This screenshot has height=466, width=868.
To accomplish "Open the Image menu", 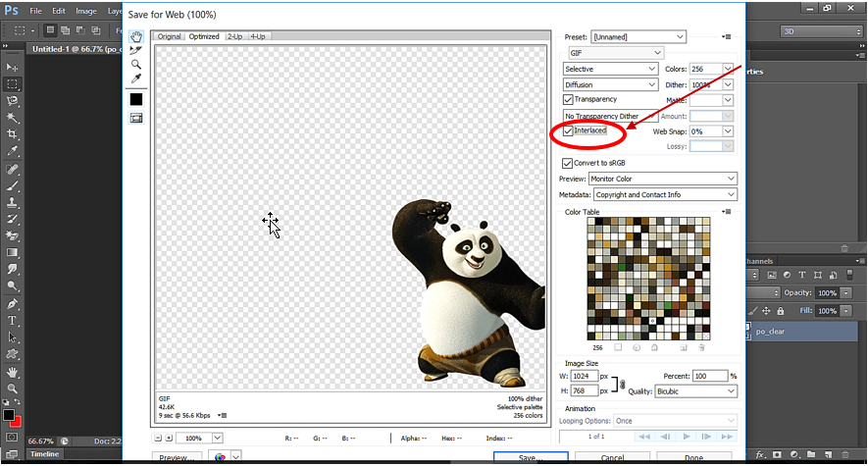I will (85, 11).
